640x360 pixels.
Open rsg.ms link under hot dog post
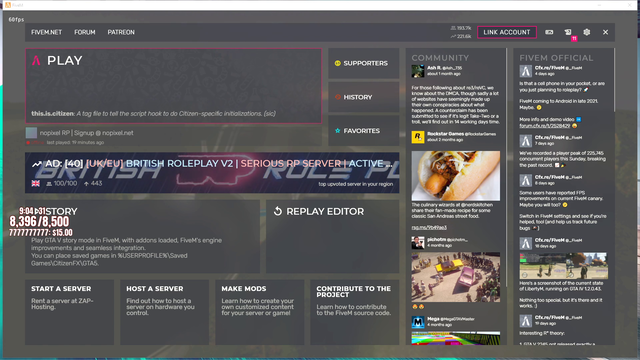point(429,227)
